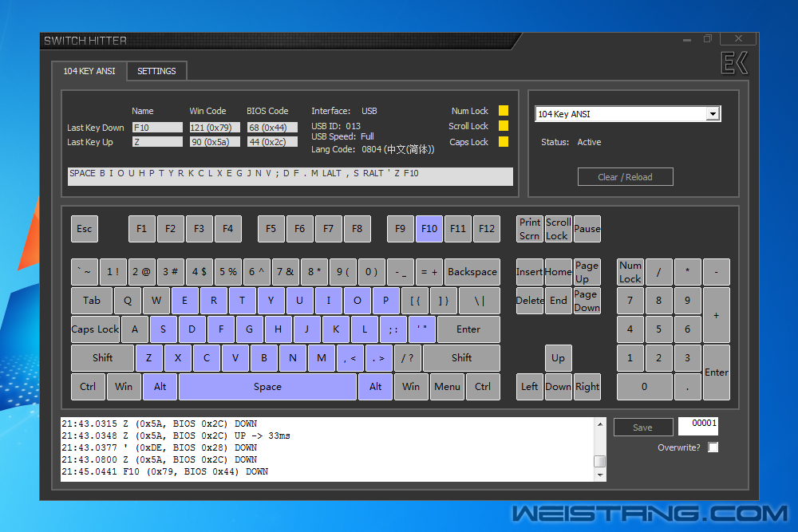This screenshot has height=532, width=798.
Task: Click the Caps Lock yellow indicator
Action: coord(504,142)
